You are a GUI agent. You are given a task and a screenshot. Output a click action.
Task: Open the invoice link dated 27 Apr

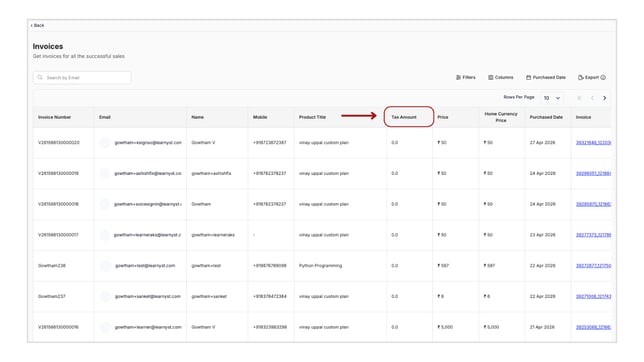593,143
